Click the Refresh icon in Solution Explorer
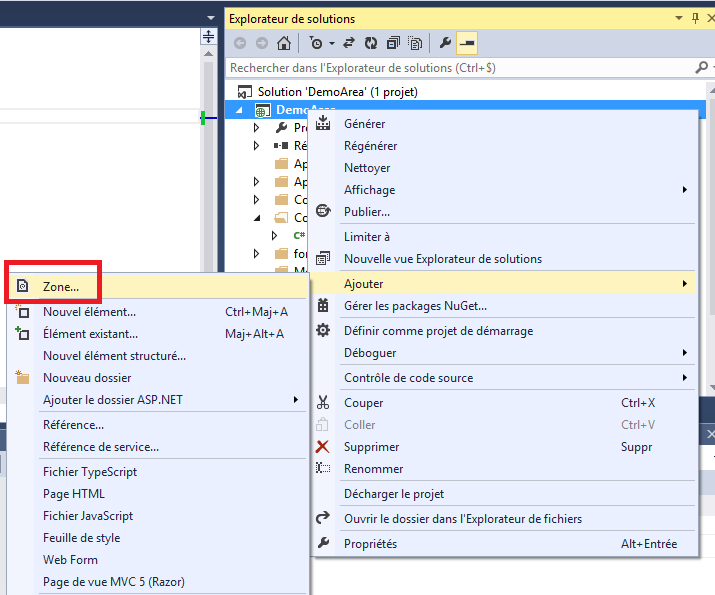This screenshot has height=595, width=715. (x=371, y=43)
